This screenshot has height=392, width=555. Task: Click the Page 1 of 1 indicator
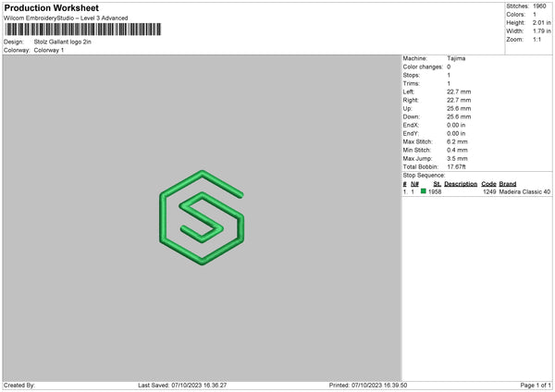(x=536, y=385)
